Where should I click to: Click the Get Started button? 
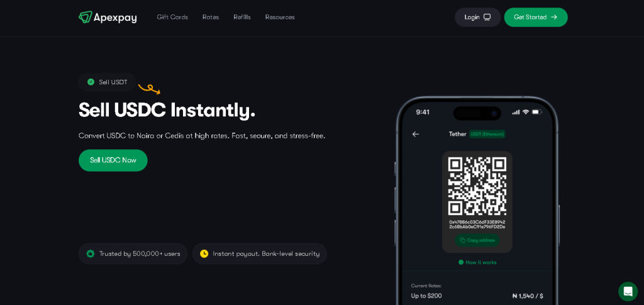click(x=536, y=17)
